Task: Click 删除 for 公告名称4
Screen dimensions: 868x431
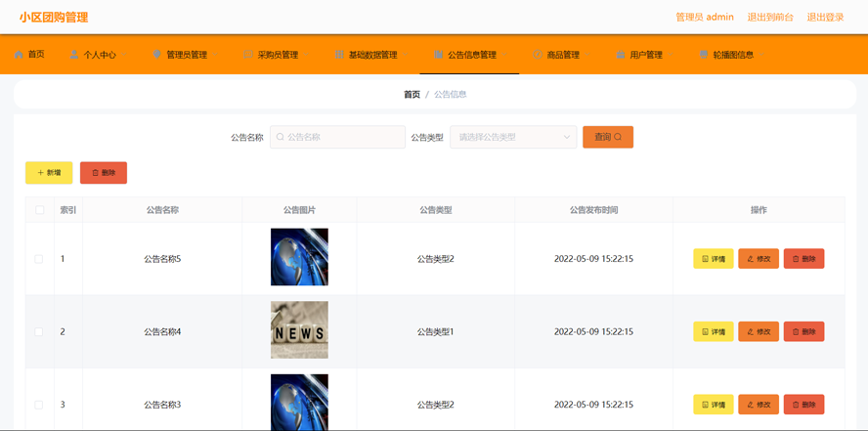Action: (x=803, y=331)
